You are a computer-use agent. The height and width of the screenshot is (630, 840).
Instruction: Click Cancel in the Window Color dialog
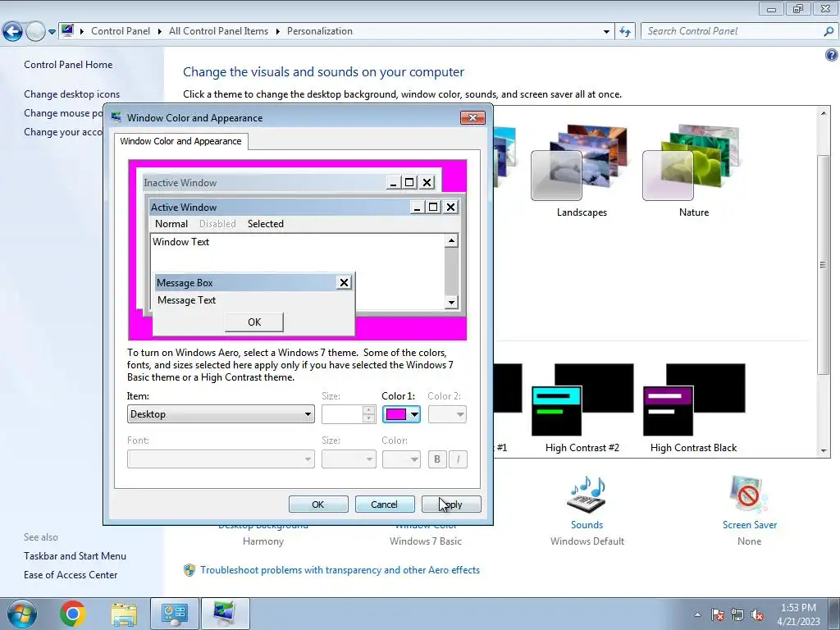pos(384,504)
